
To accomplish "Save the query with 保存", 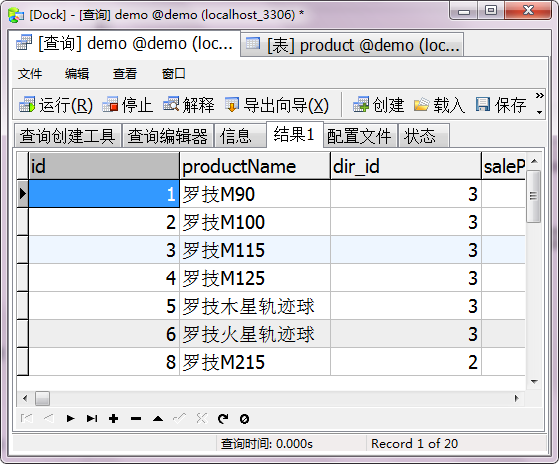I will [x=501, y=105].
